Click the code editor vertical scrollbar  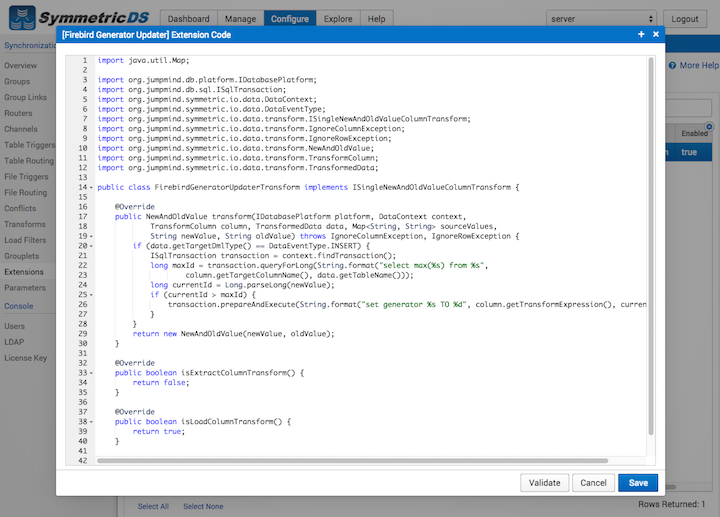(x=651, y=246)
